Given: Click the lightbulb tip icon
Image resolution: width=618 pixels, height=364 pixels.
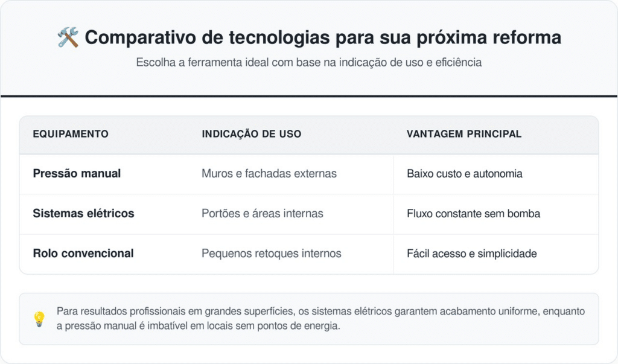Looking at the screenshot, I should (39, 319).
